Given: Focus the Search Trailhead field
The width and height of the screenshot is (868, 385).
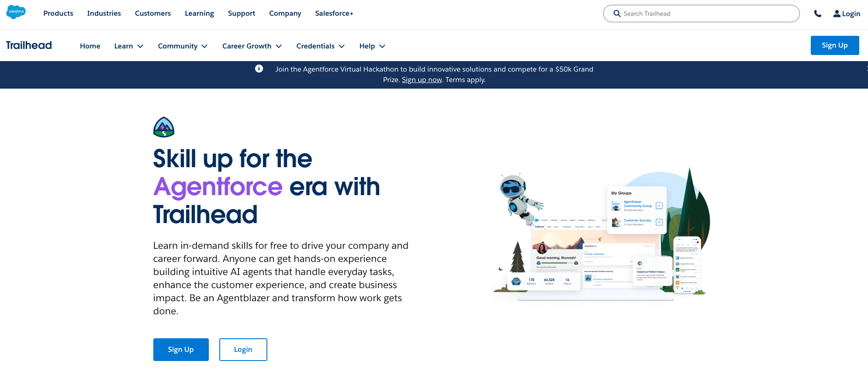Looking at the screenshot, I should click(x=702, y=14).
